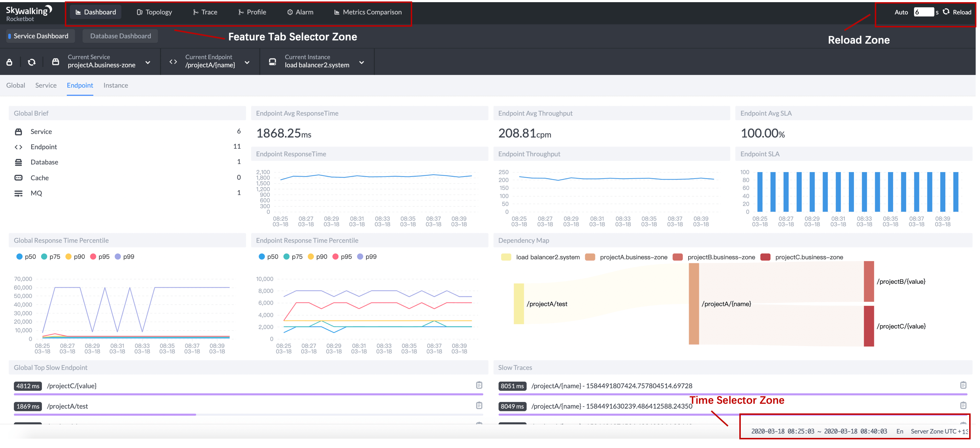The image size is (980, 448).
Task: Copy the /projectC/{value} slow endpoint entry
Action: coord(479,385)
